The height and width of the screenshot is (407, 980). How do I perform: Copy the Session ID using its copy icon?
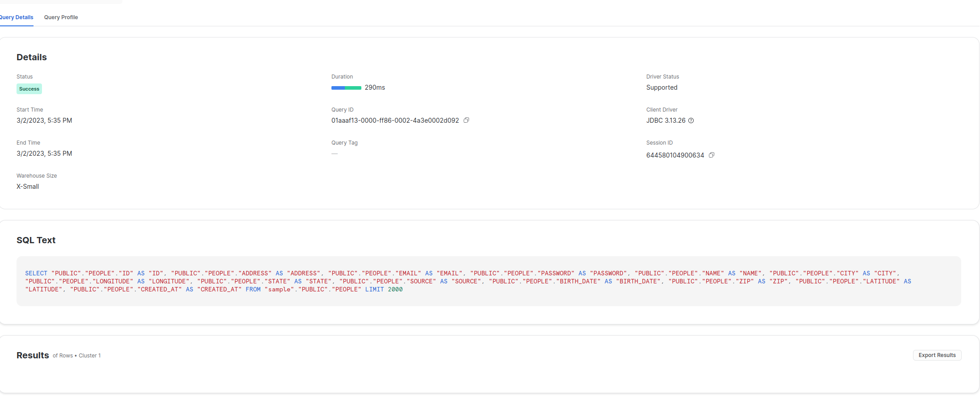coord(711,155)
